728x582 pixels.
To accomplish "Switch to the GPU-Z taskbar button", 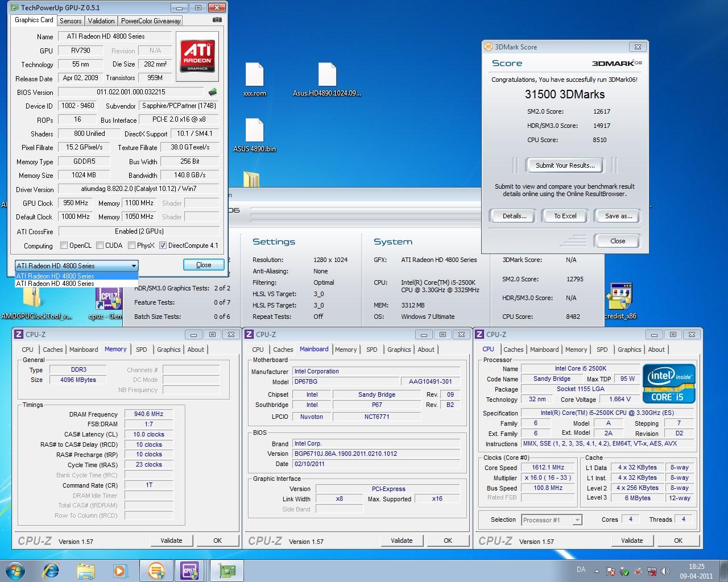I will 228,571.
